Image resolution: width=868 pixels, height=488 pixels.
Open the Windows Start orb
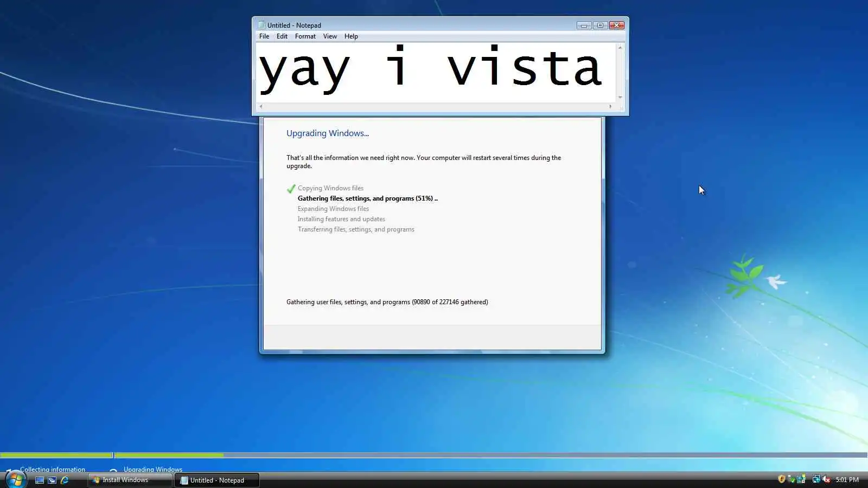pyautogui.click(x=16, y=480)
